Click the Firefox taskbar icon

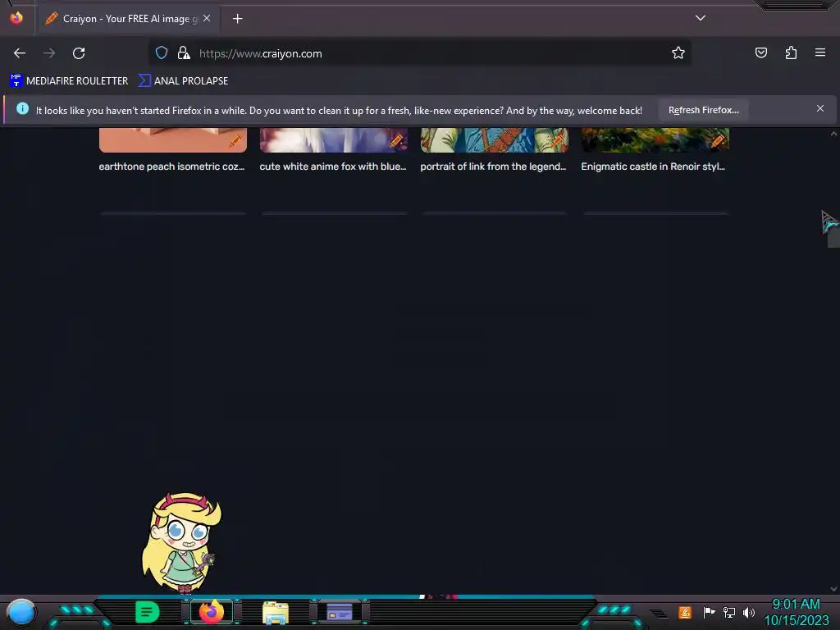click(x=212, y=612)
